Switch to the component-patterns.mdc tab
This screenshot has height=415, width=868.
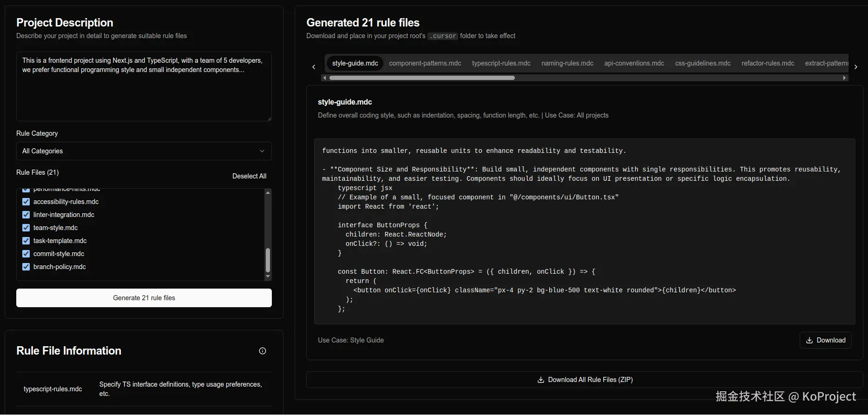click(x=425, y=63)
